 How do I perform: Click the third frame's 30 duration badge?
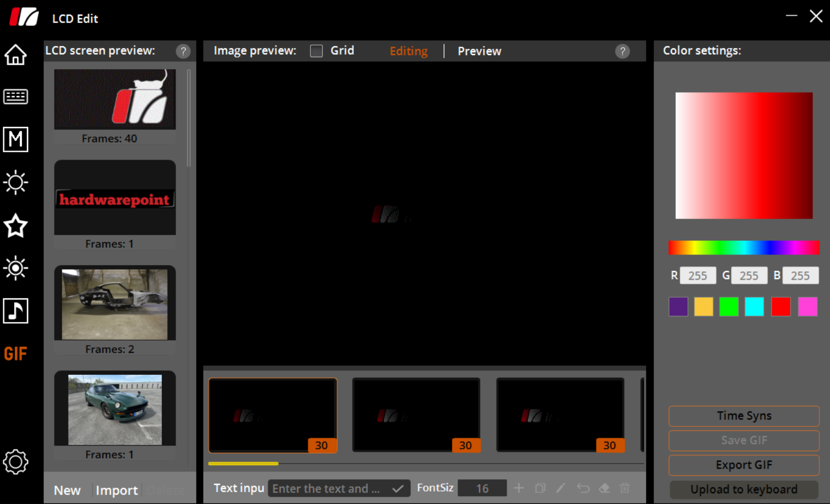(610, 445)
